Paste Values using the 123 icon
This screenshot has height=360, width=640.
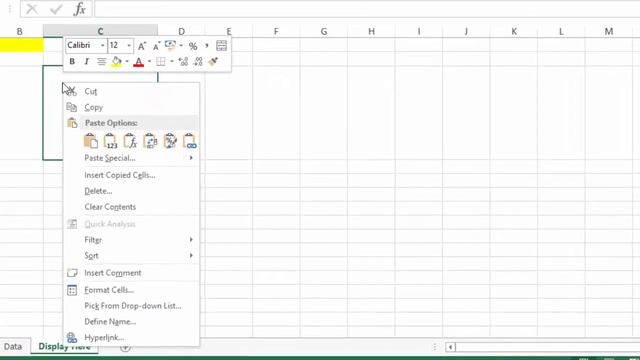[x=110, y=141]
